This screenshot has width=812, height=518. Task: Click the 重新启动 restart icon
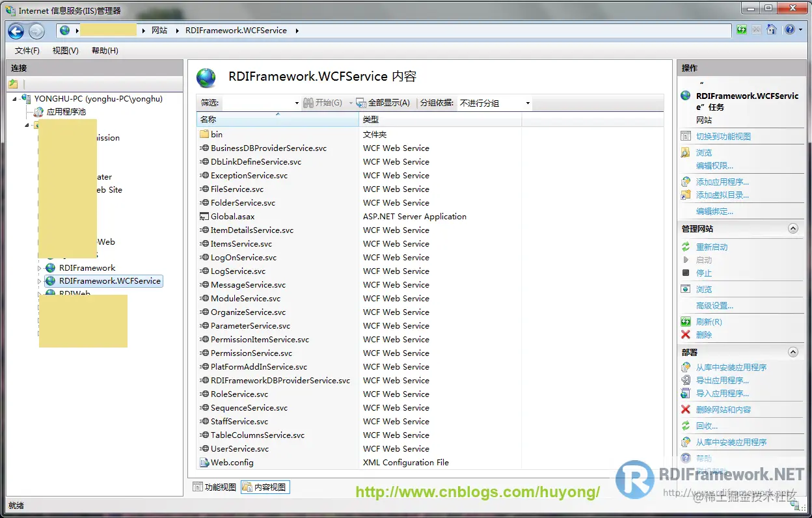tap(685, 247)
